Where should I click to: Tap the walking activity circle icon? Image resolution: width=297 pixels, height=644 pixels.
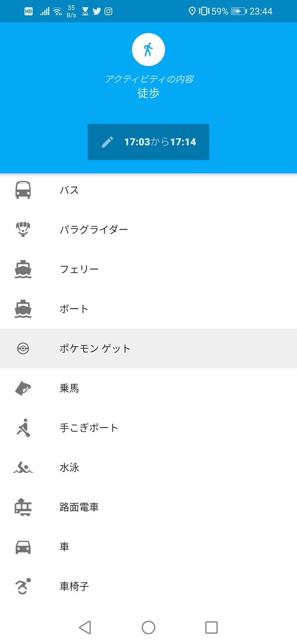[148, 50]
